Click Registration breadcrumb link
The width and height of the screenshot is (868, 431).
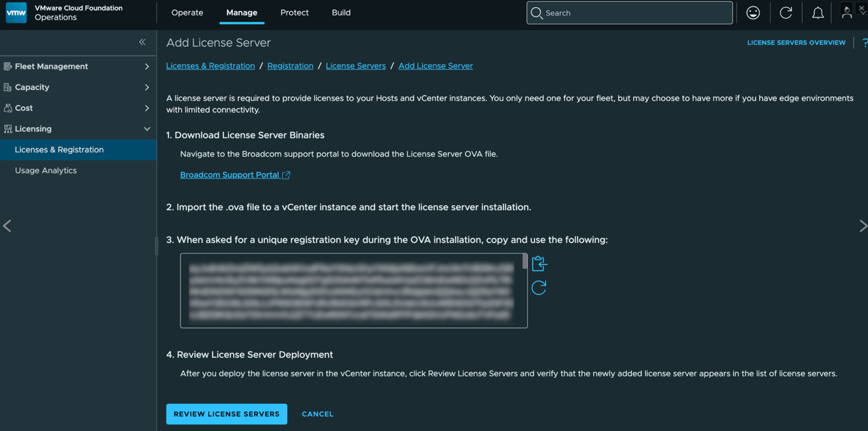[290, 66]
